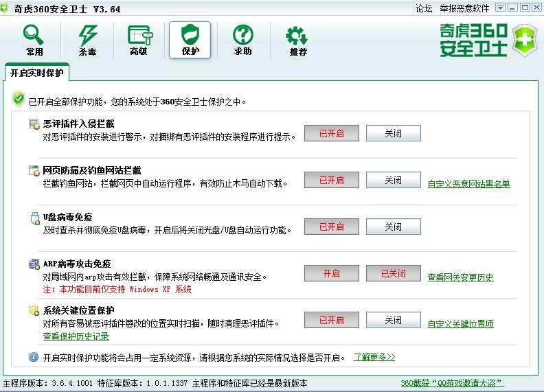Click 已开启 for 网页防漏及钓鱼网站拦截
The width and height of the screenshot is (544, 392).
pos(332,180)
